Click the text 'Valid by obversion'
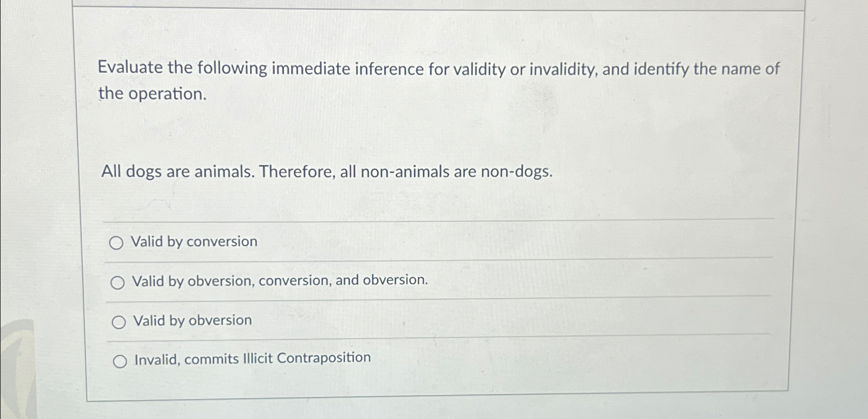The width and height of the screenshot is (868, 419). (192, 320)
